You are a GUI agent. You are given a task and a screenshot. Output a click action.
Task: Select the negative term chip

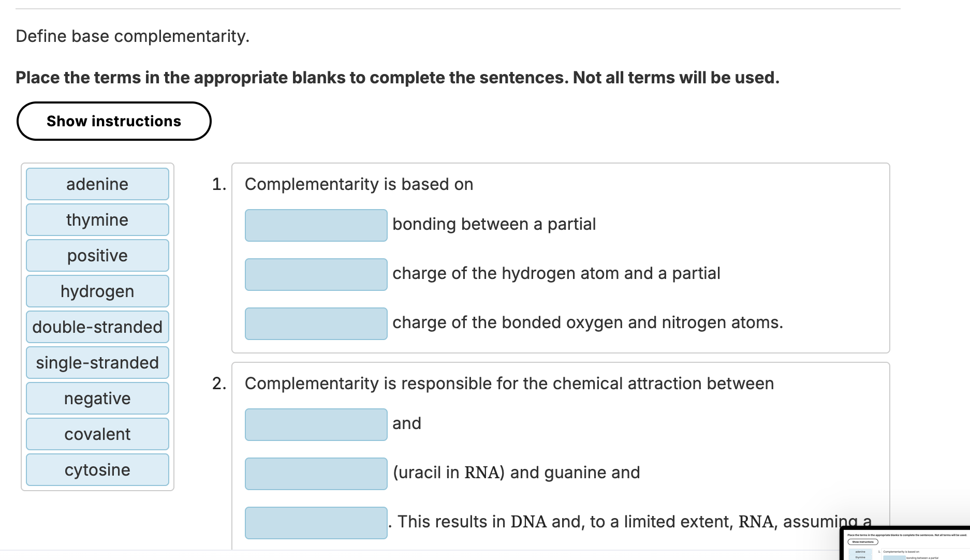[97, 398]
